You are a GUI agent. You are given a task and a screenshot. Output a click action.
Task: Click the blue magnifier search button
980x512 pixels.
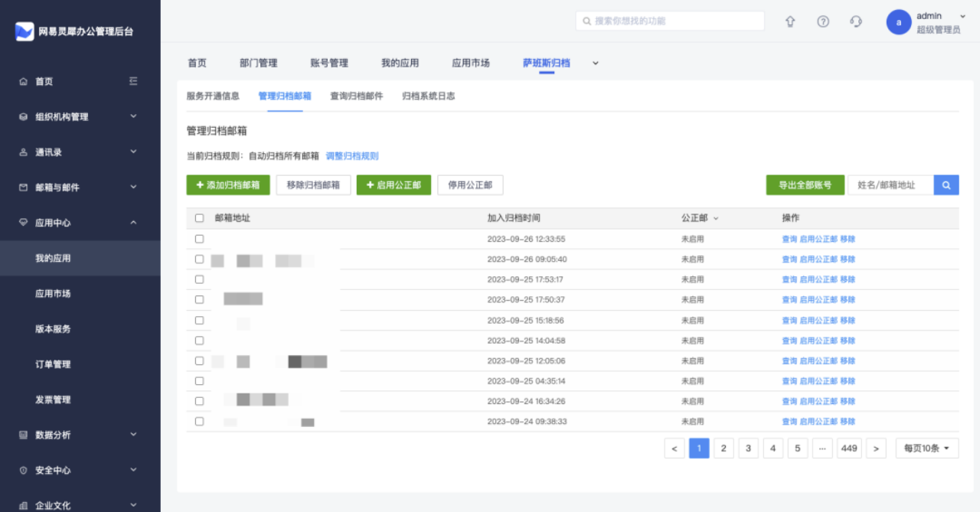click(x=946, y=185)
